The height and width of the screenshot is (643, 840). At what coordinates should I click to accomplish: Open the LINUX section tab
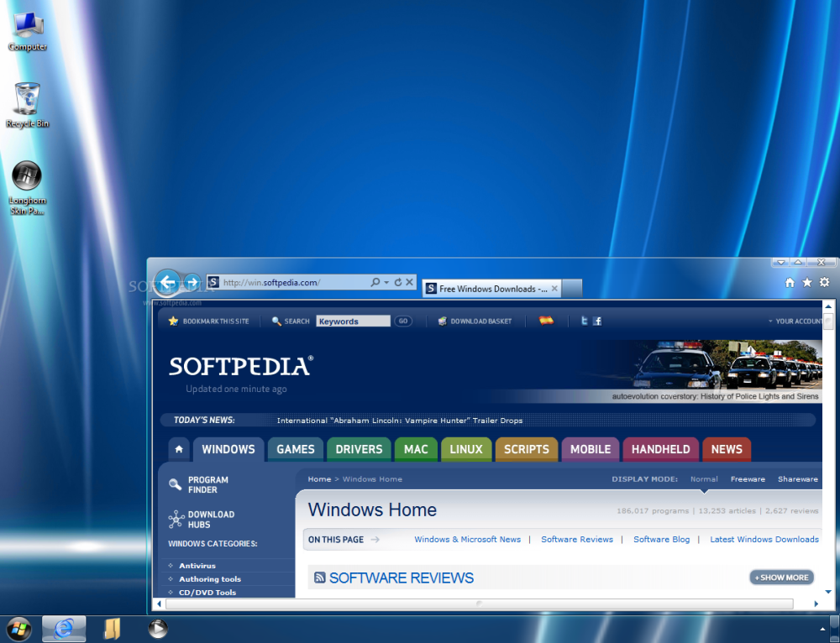click(466, 449)
